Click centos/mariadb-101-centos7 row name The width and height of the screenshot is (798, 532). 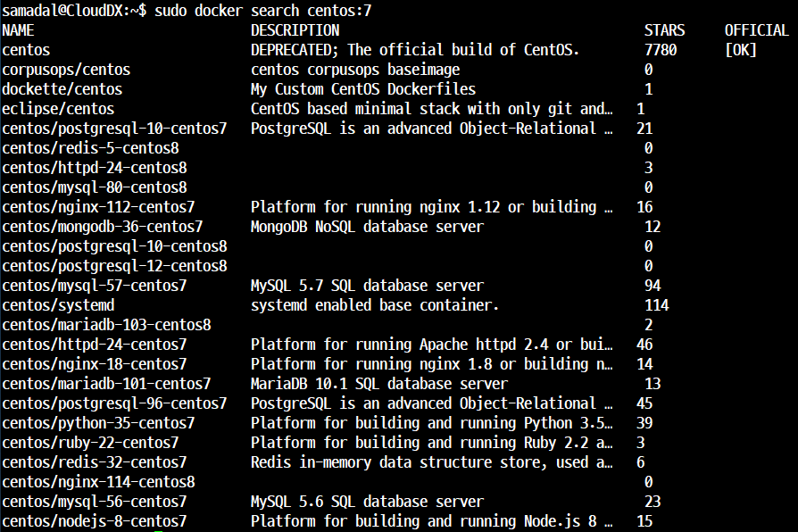[x=106, y=384]
